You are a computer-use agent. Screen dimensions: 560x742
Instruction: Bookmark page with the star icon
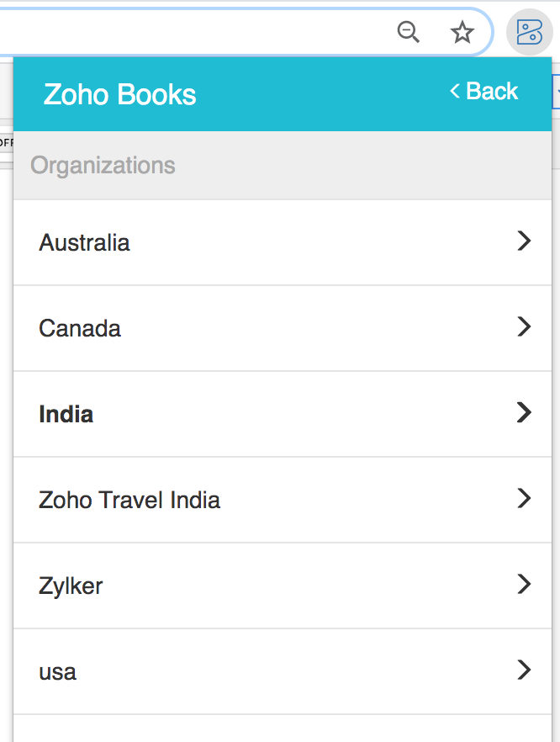(x=462, y=33)
